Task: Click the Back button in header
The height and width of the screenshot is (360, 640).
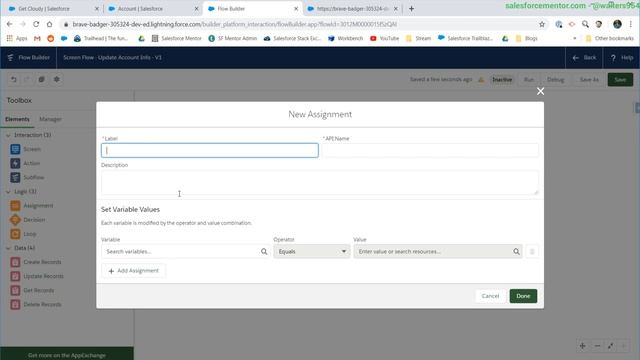Action: point(584,58)
